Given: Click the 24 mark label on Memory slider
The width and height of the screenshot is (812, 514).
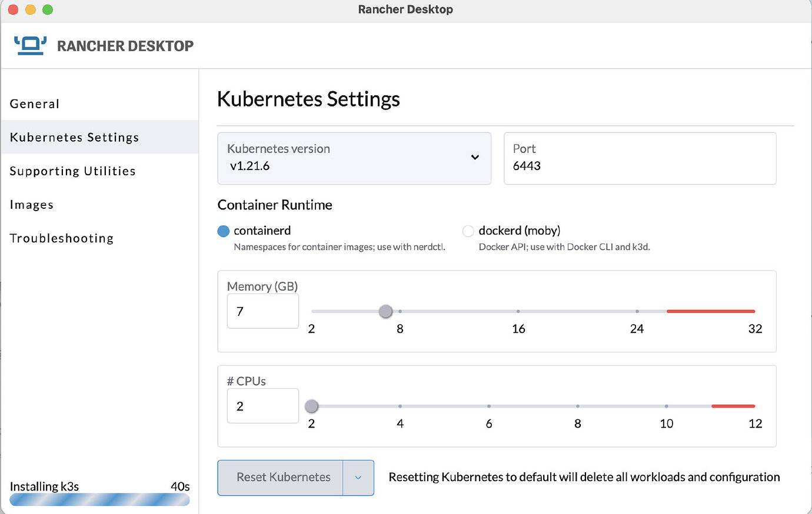Looking at the screenshot, I should (637, 329).
